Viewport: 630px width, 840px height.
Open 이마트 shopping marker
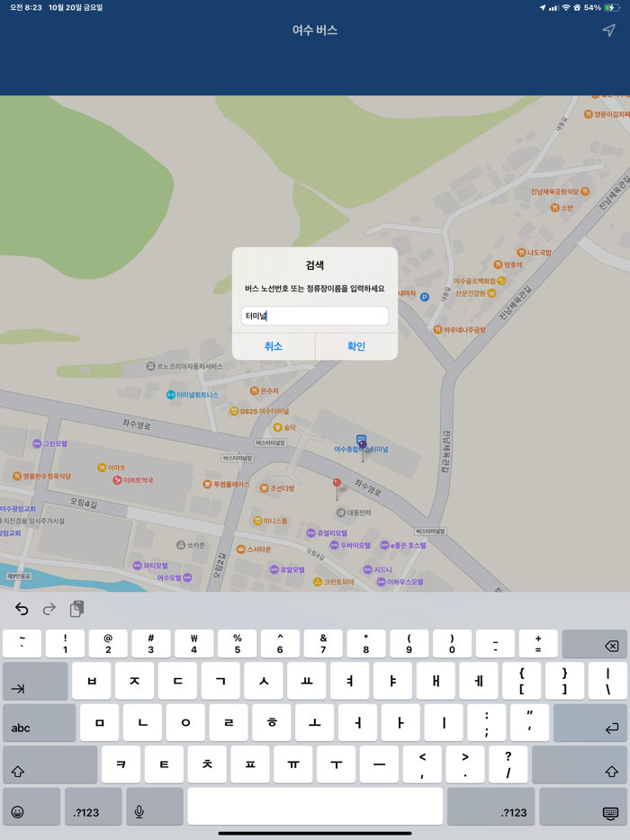point(112,468)
